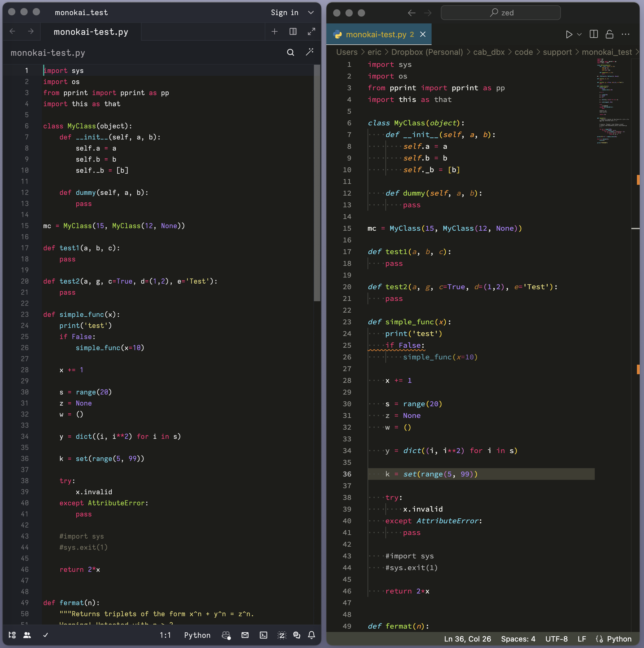Open the chat panel icon
The width and height of the screenshot is (644, 648).
[297, 635]
